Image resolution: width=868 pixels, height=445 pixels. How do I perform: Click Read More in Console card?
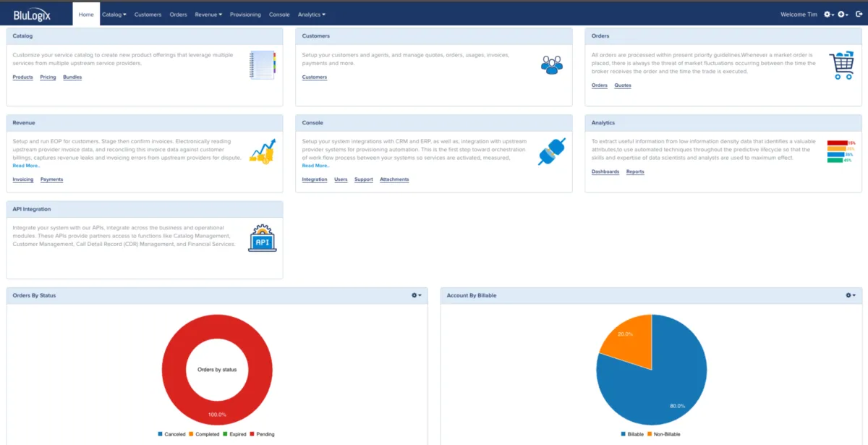(x=315, y=166)
